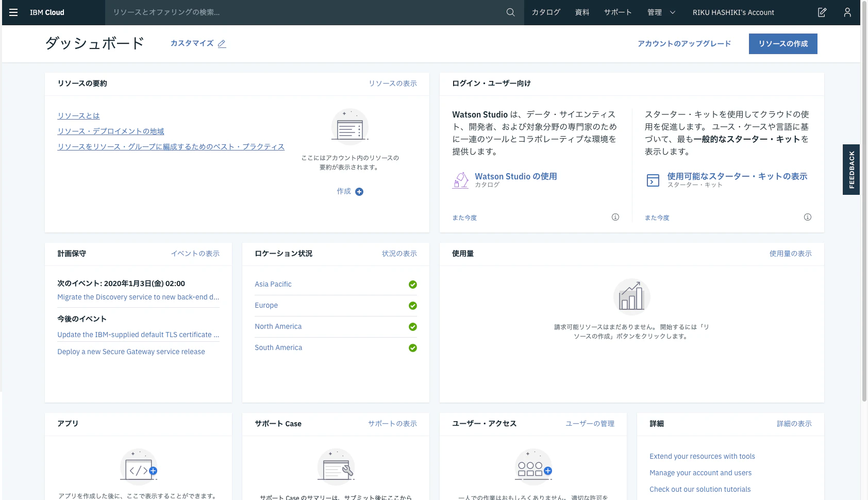
Task: Click the apps code illustration icon
Action: click(139, 467)
